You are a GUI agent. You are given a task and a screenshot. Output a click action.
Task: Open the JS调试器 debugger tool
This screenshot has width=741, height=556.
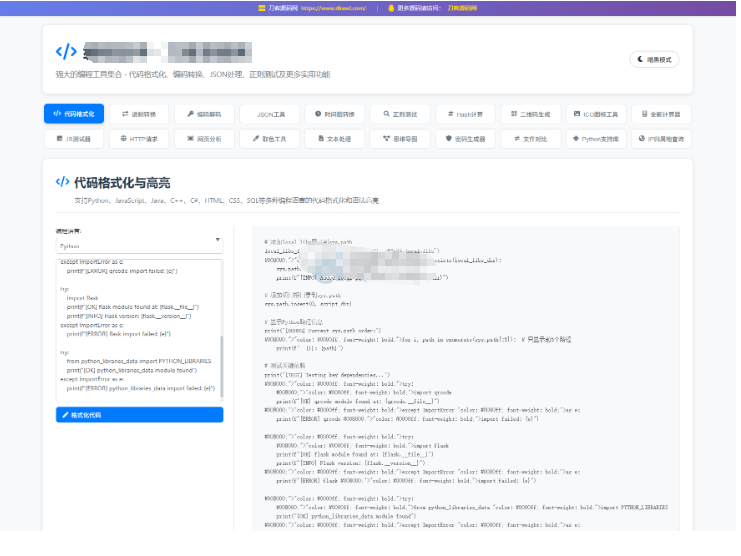pyautogui.click(x=75, y=139)
